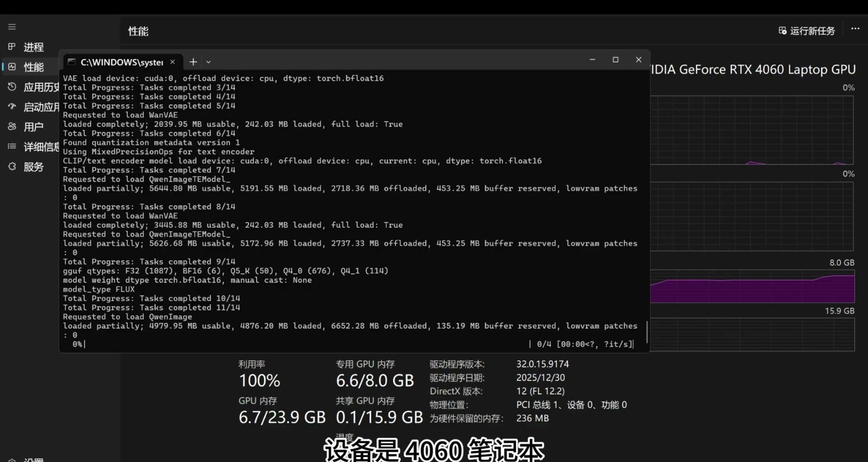The width and height of the screenshot is (868, 462).
Task: Click the 专用 GPU 内存 6.6/8.0 GB value
Action: coord(375,381)
